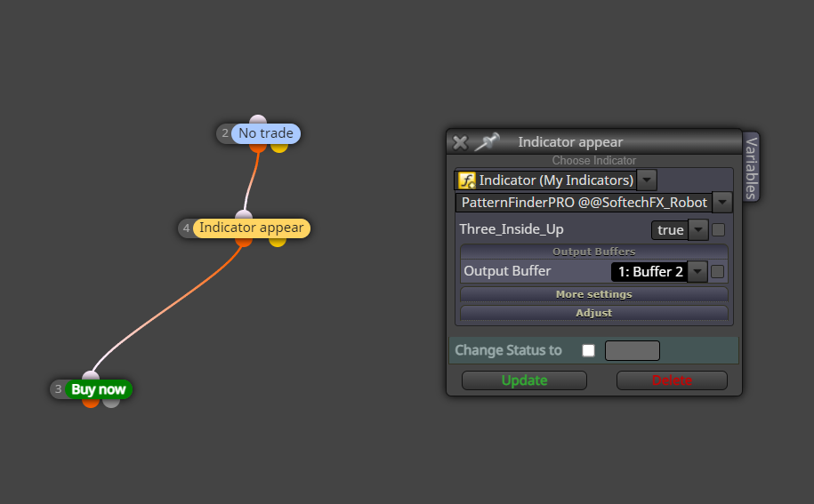
Task: Tick the checkbox beside Three_Inside_Up
Action: [719, 229]
